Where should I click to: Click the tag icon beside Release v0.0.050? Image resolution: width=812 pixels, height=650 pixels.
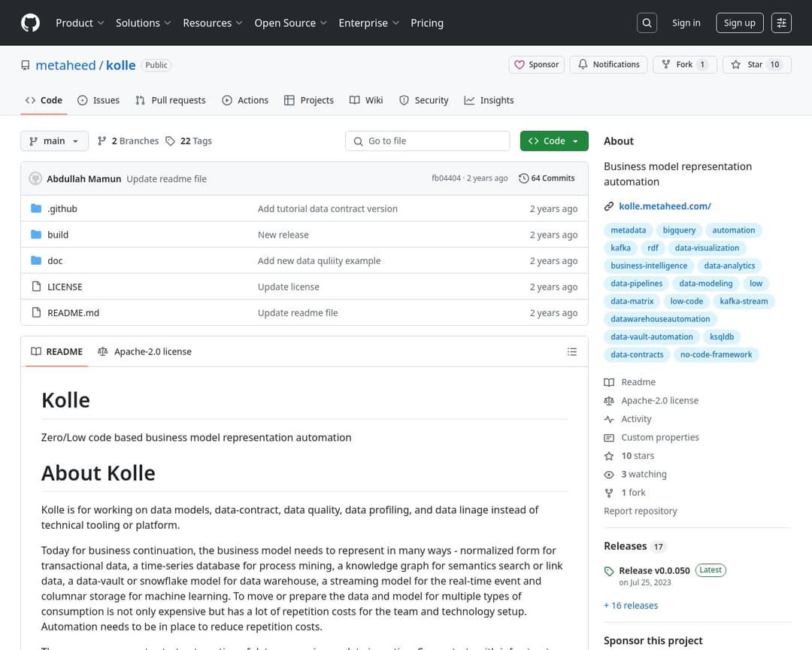[x=609, y=571]
